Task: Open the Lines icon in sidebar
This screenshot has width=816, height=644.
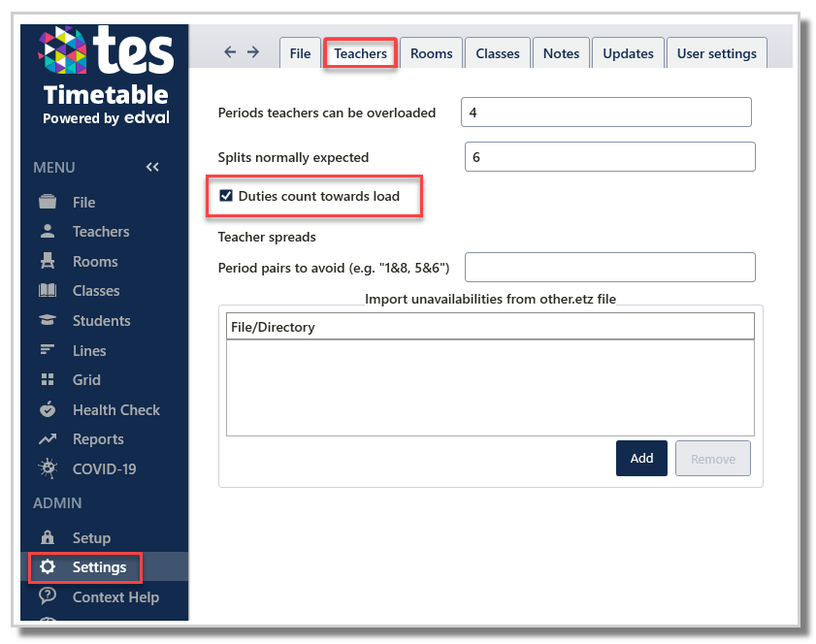Action: (x=48, y=349)
